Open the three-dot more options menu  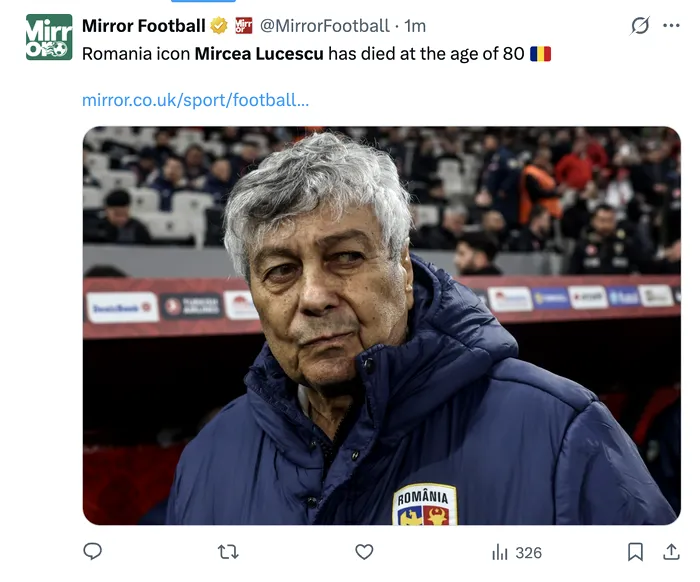[671, 26]
